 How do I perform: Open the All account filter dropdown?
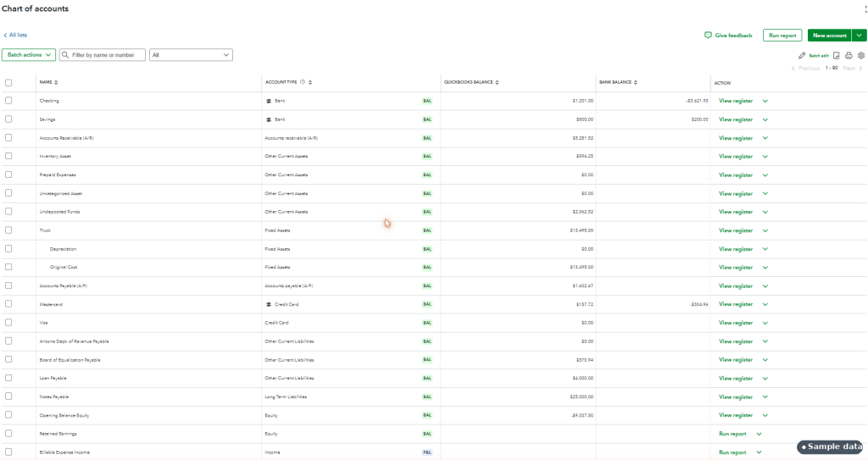click(x=191, y=55)
